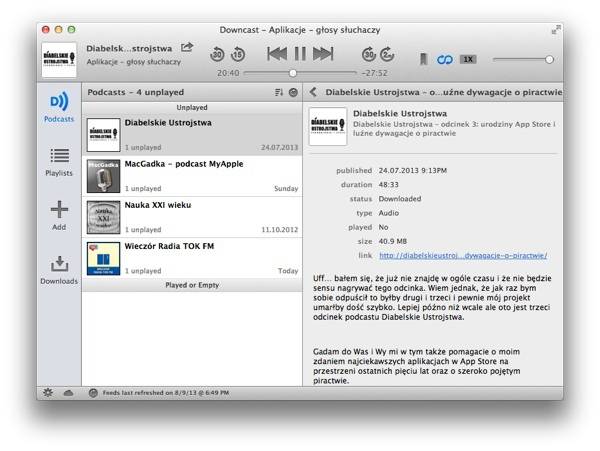Click the episode artwork in the detail pane

click(328, 127)
